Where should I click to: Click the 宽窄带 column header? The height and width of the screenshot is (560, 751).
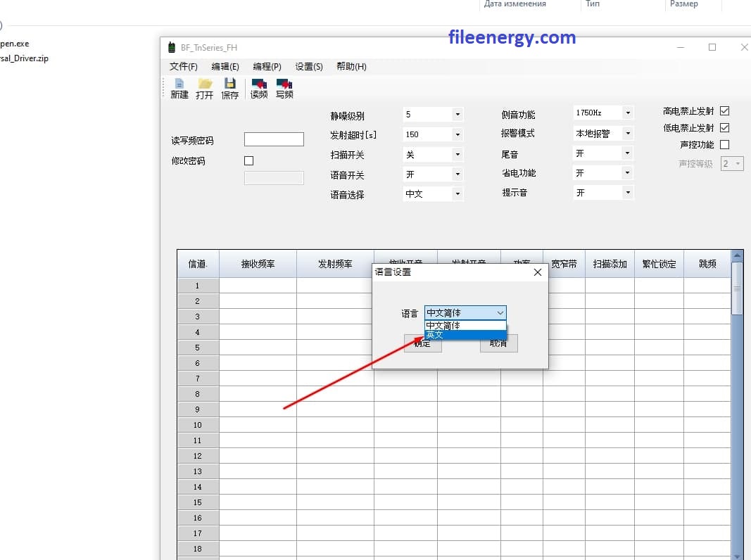click(564, 264)
